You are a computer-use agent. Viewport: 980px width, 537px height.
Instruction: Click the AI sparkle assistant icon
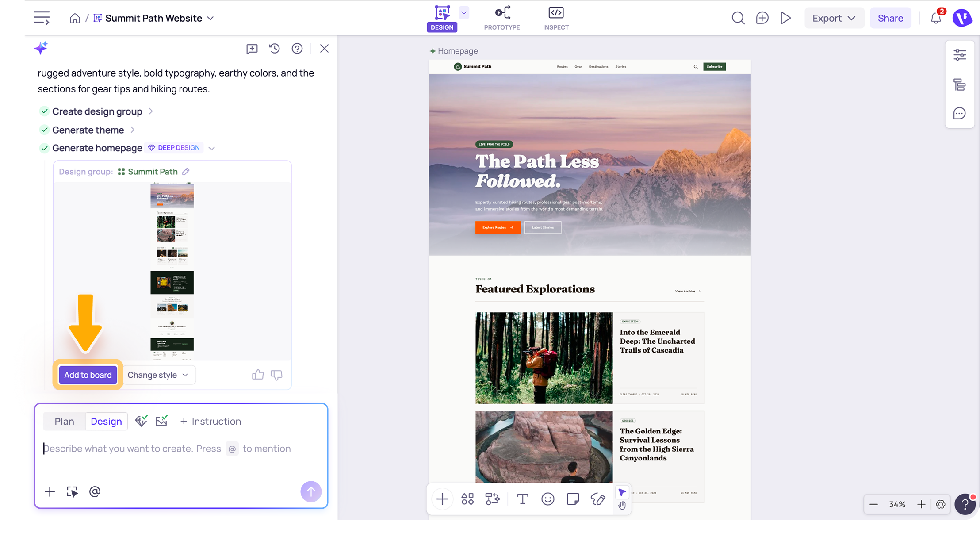pyautogui.click(x=41, y=48)
